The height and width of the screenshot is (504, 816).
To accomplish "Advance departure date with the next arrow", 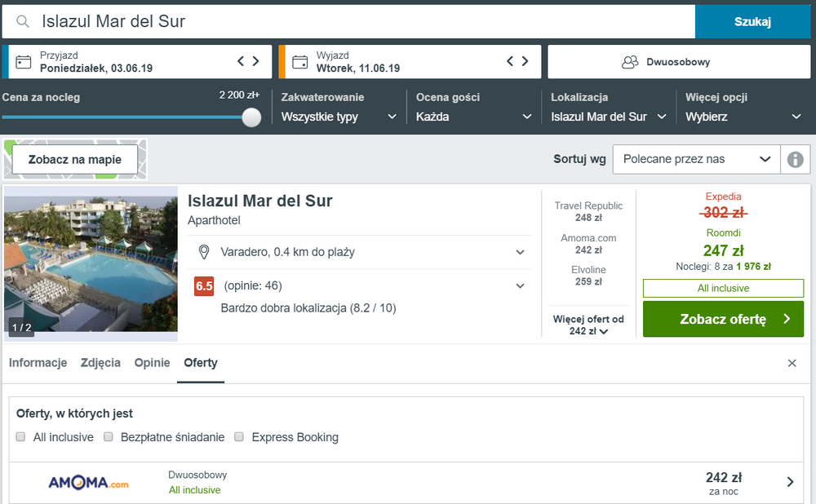I will point(525,61).
